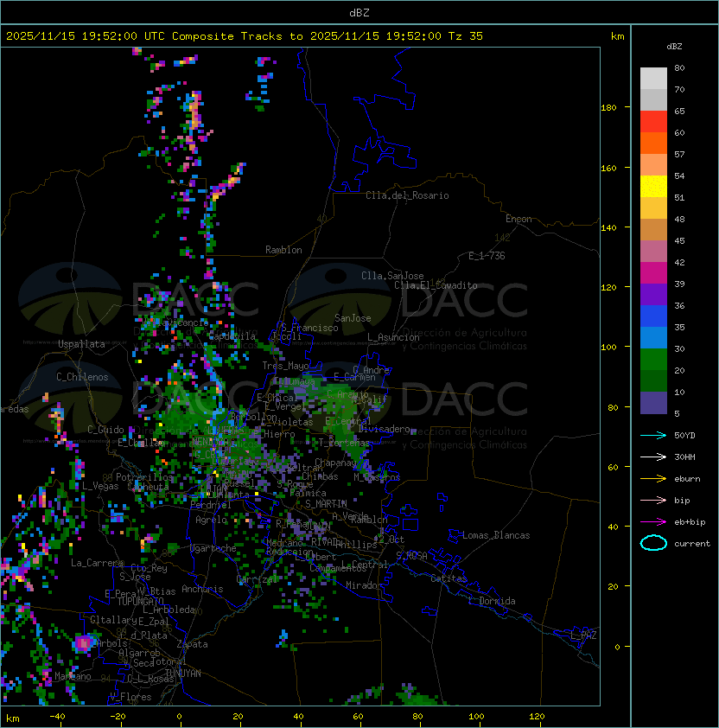Click the 'Zapata' map label
The width and height of the screenshot is (719, 728).
(192, 644)
